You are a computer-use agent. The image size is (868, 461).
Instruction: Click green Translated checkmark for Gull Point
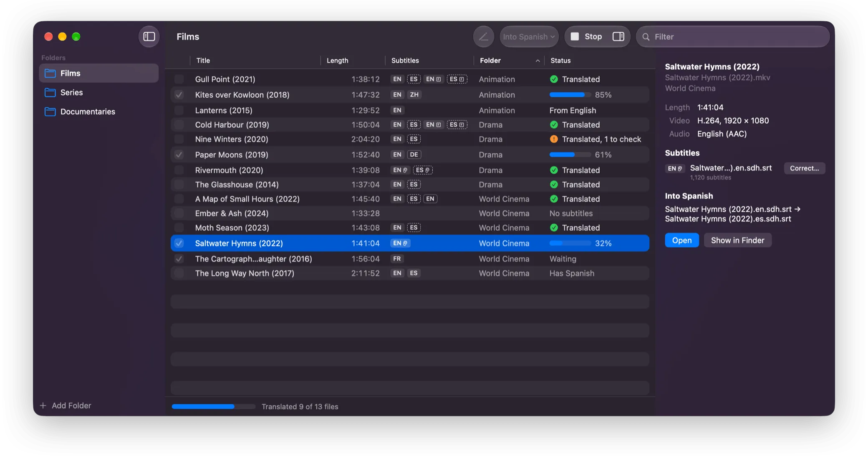point(554,79)
